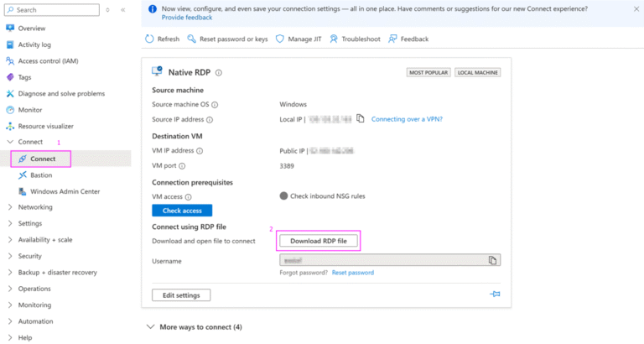Image resolution: width=644 pixels, height=344 pixels.
Task: Expand the Settings section
Action: [x=10, y=223]
